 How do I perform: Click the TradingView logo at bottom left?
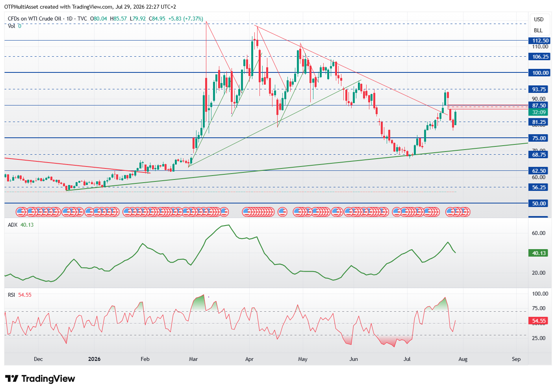tap(40, 379)
